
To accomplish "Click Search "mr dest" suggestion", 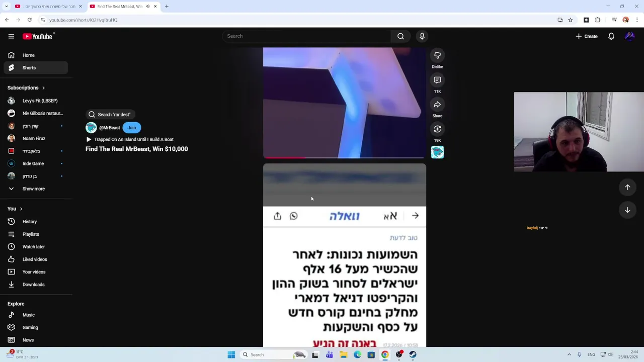I will coord(110,115).
